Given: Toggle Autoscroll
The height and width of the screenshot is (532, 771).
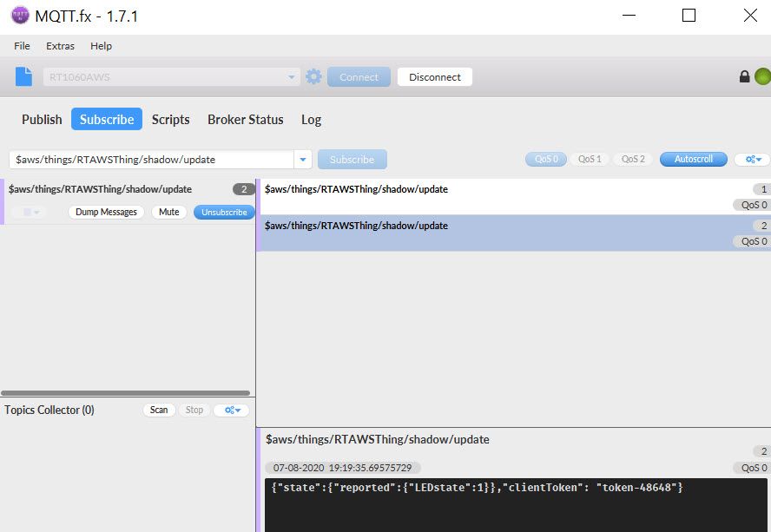Looking at the screenshot, I should coord(694,160).
